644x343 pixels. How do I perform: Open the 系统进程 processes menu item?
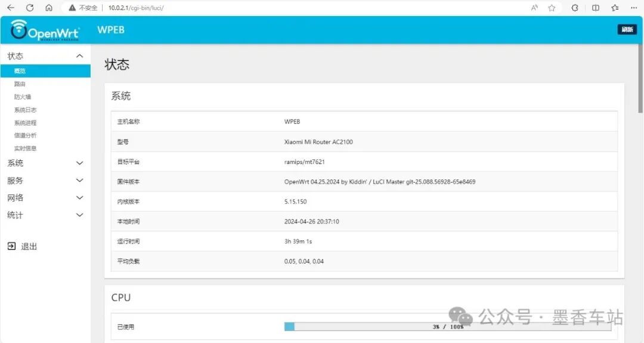click(25, 123)
